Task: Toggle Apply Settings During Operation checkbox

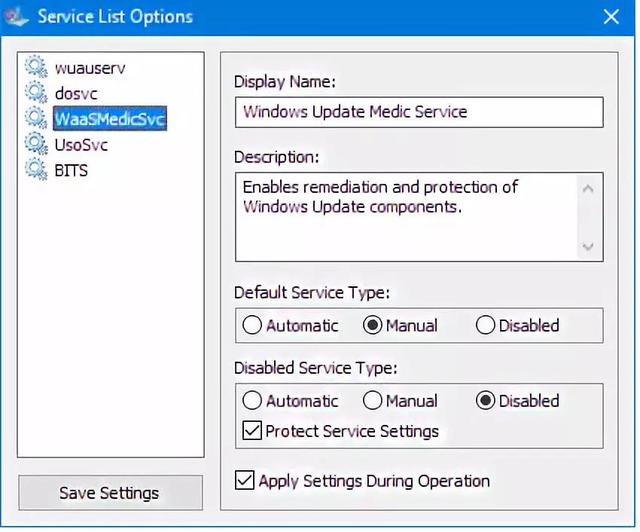Action: coord(244,481)
